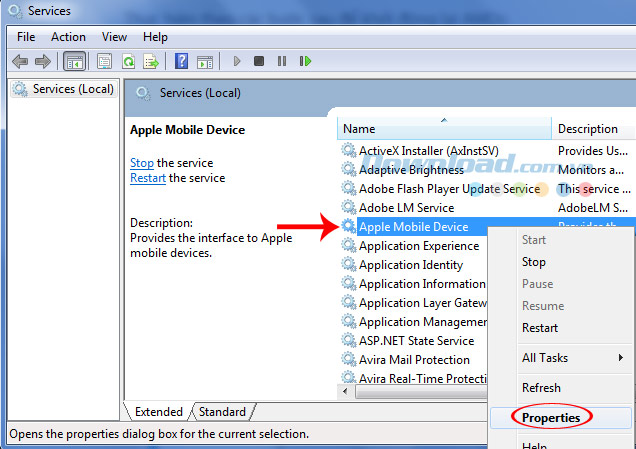Click the Refresh toolbar icon
The height and width of the screenshot is (449, 636).
(129, 62)
